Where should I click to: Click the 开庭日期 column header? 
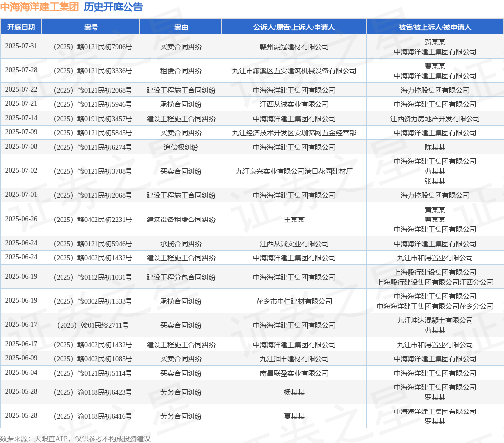tap(21, 27)
